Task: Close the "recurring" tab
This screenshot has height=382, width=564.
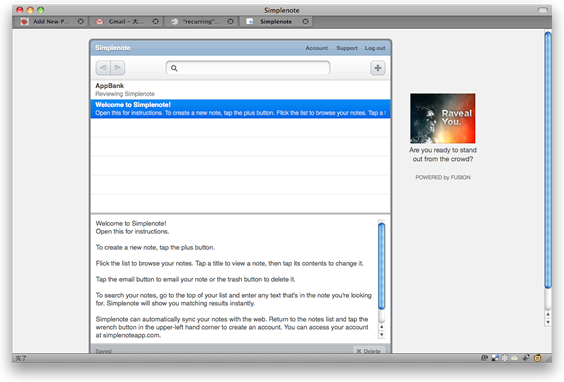Action: [x=231, y=22]
